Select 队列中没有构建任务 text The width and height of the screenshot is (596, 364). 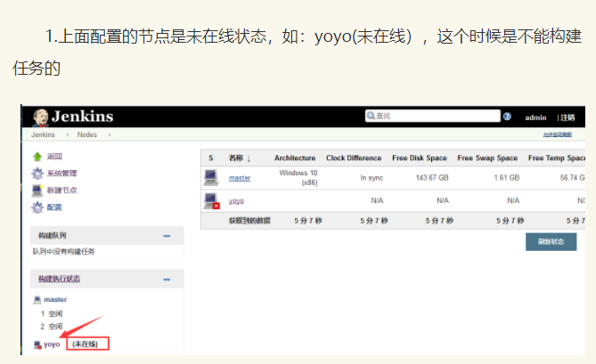coord(64,251)
